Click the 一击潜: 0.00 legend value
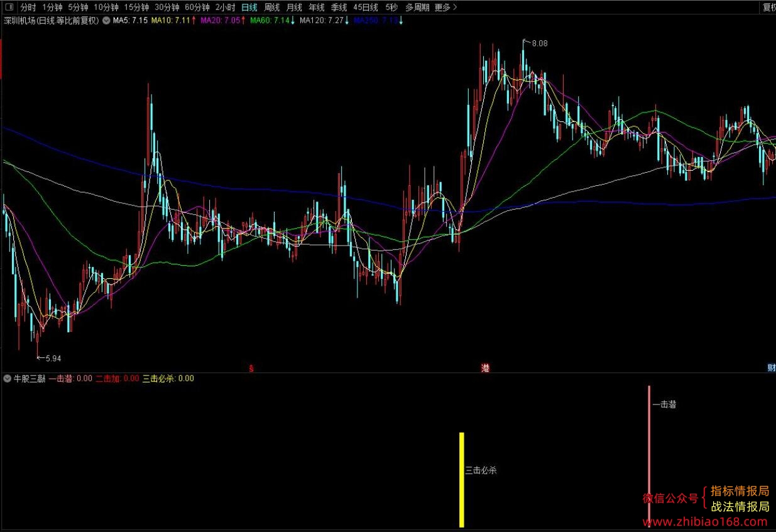The width and height of the screenshot is (776, 532). (x=70, y=379)
